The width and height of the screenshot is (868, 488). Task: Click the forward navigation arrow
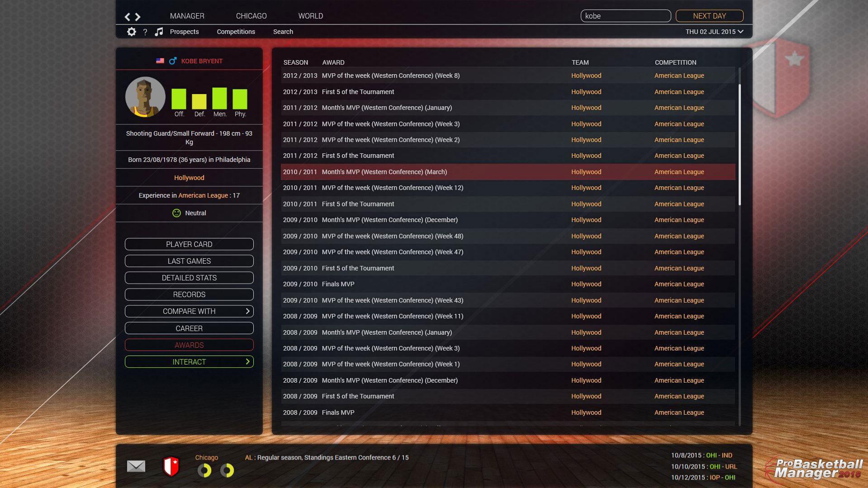click(x=138, y=17)
